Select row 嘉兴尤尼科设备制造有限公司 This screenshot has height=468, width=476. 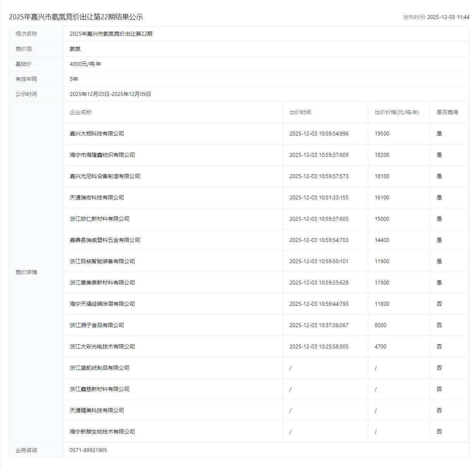tap(105, 176)
